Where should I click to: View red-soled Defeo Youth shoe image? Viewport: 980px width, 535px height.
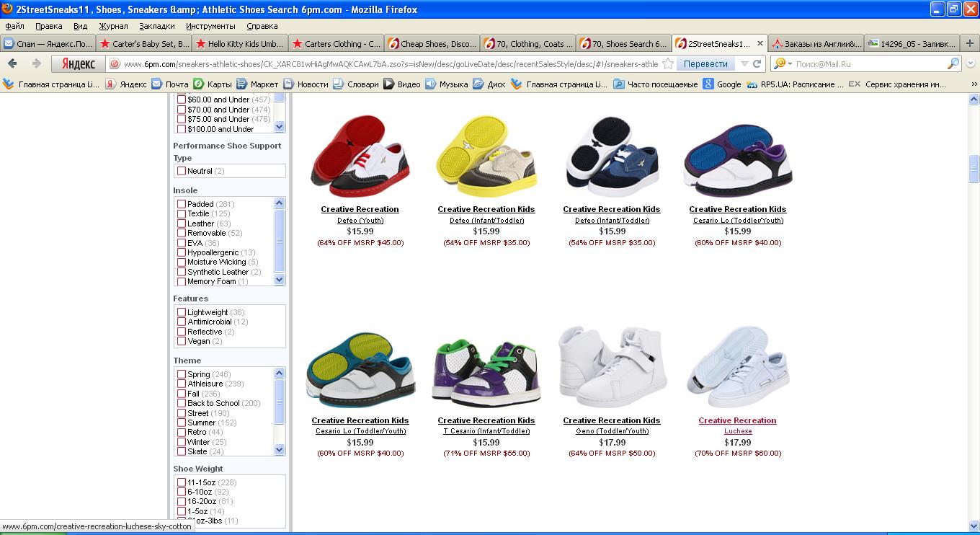(x=360, y=157)
